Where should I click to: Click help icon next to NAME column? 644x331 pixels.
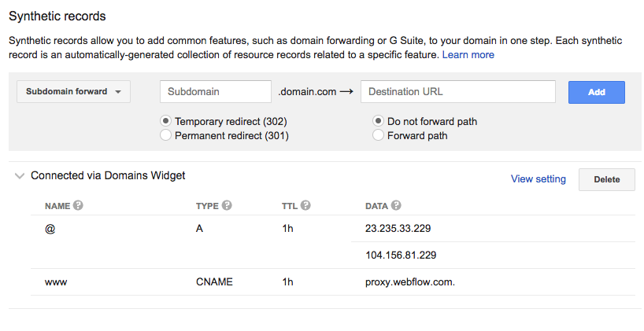(78, 205)
